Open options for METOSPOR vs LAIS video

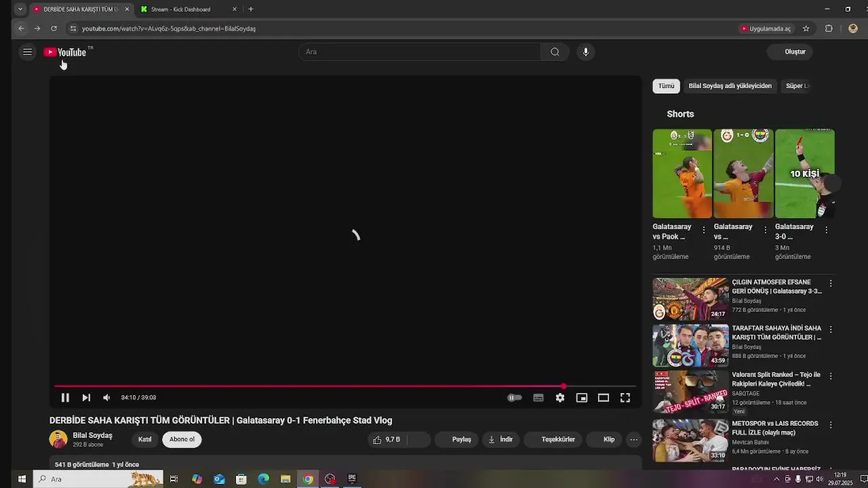coord(831,425)
